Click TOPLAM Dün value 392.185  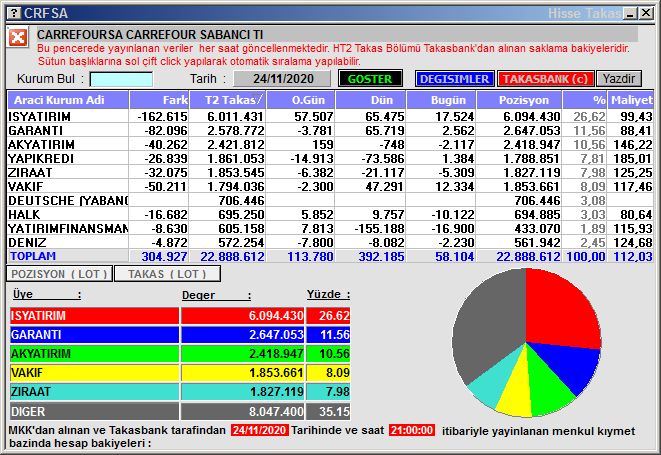[x=382, y=256]
